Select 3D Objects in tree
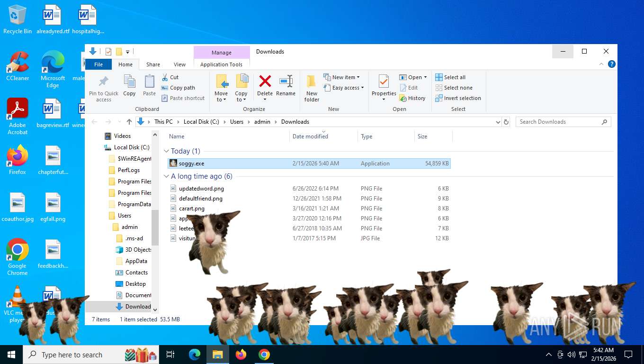 [134, 250]
